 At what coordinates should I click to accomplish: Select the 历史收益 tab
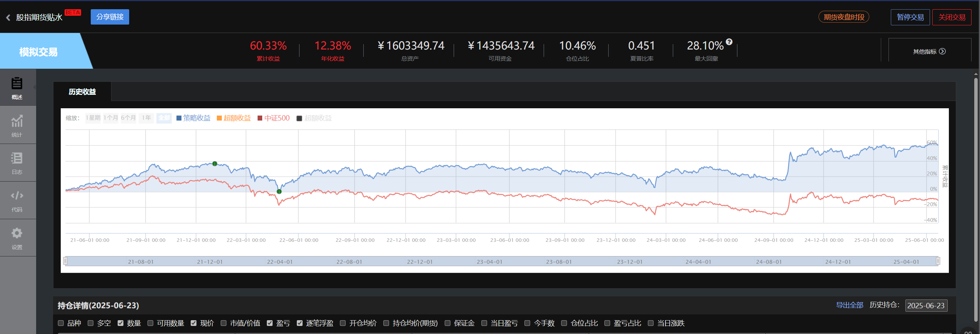coord(82,92)
